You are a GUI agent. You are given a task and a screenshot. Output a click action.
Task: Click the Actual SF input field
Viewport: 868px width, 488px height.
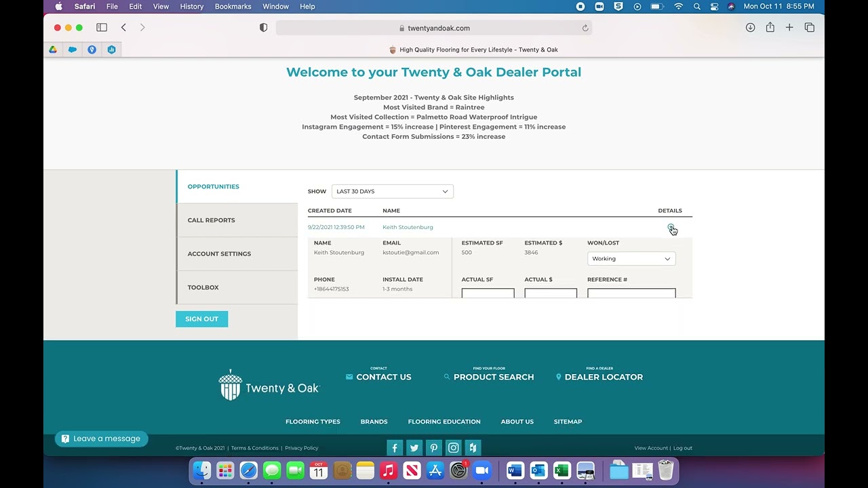(x=488, y=293)
